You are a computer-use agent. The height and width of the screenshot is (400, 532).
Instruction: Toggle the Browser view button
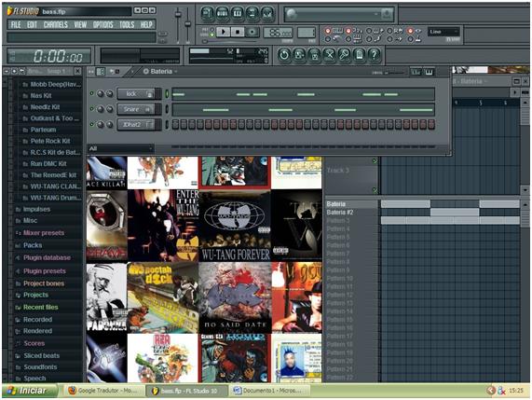(x=252, y=14)
